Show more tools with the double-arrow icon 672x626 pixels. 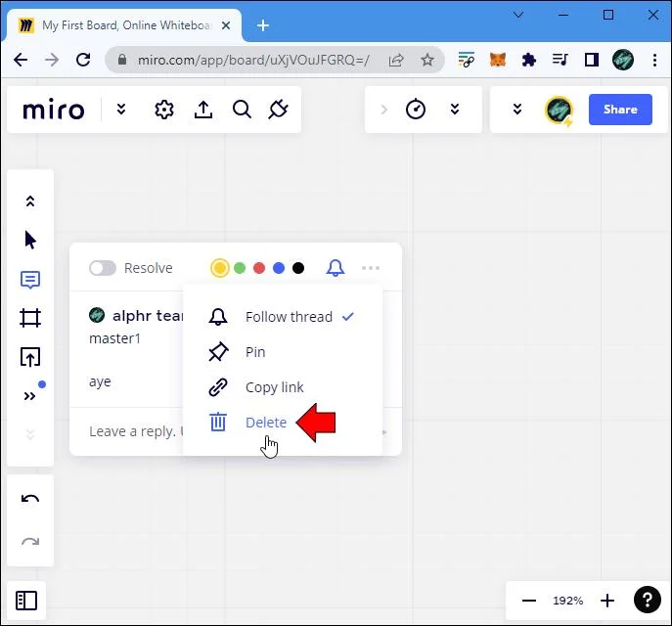click(29, 396)
